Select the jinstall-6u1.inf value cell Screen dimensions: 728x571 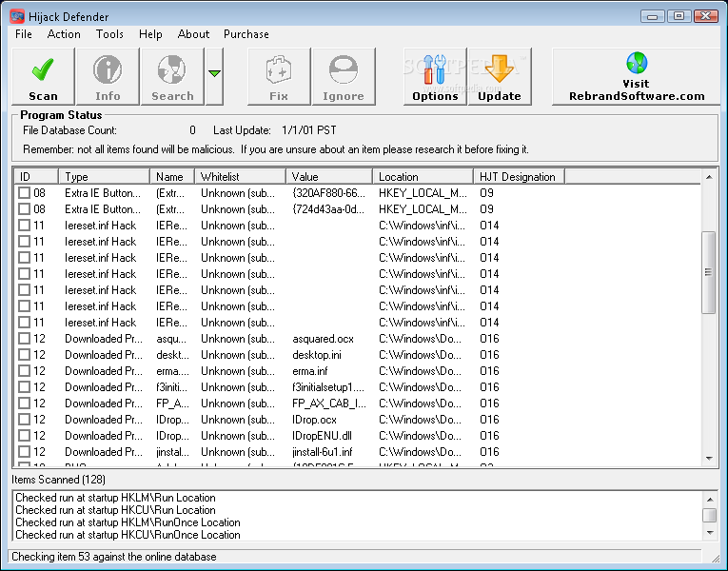click(323, 452)
